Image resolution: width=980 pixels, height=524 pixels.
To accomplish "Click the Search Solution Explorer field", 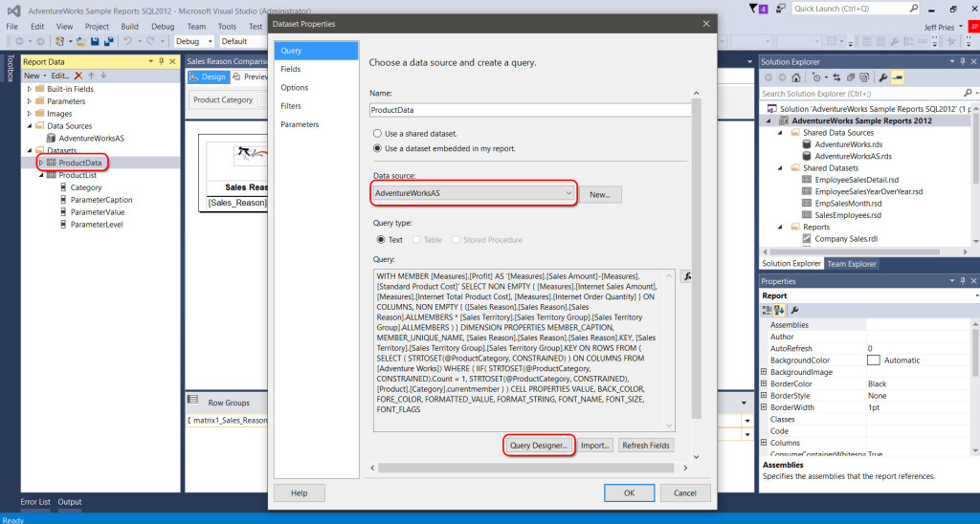I will 862,93.
